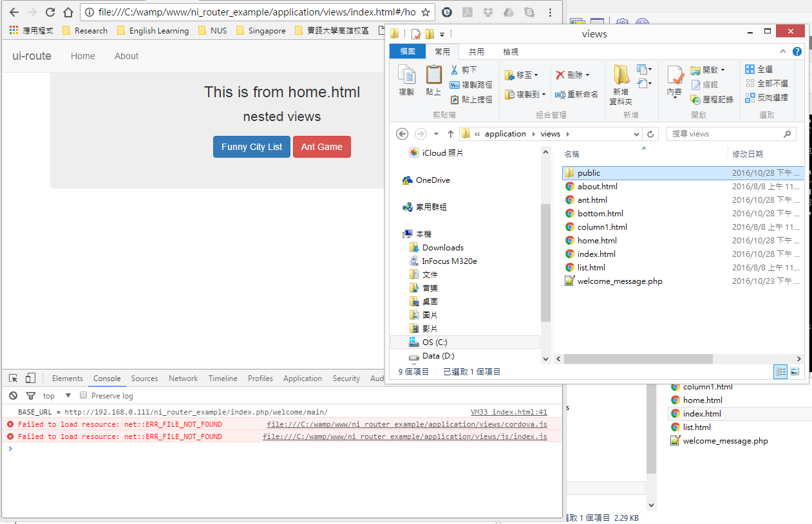
Task: Switch to the Network tab in DevTools
Action: [x=183, y=379]
